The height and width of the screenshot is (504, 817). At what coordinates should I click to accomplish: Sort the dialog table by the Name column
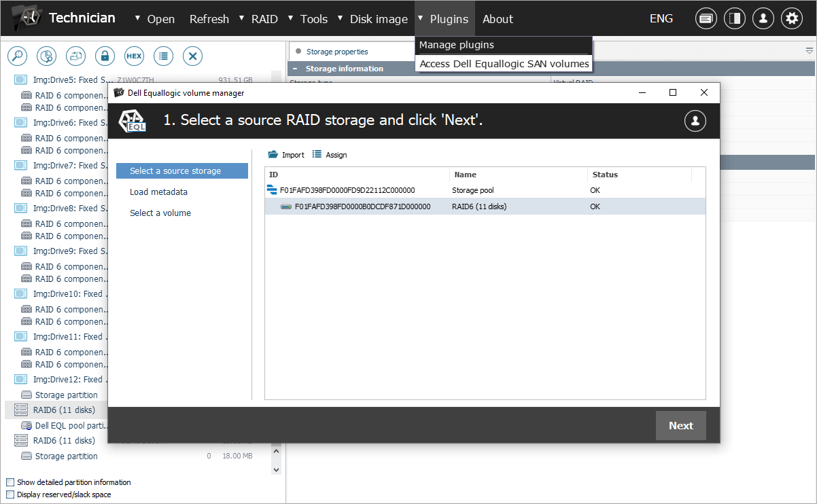(519, 175)
